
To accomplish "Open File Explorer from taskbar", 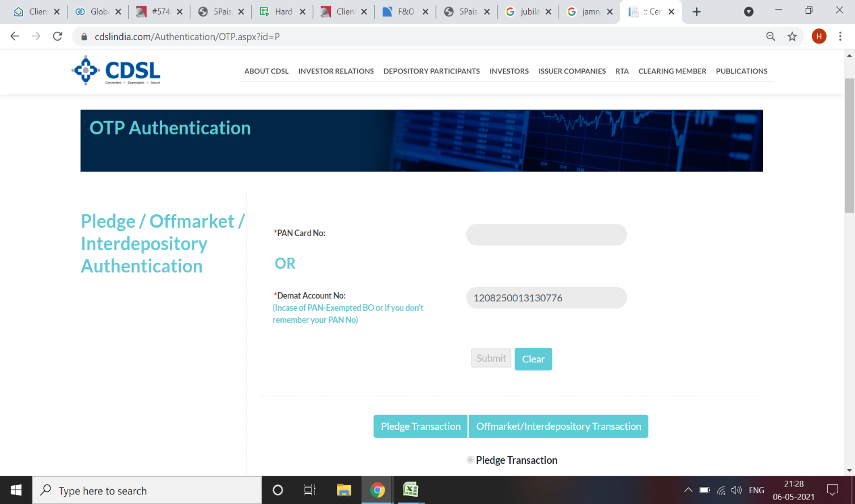I will 344,490.
